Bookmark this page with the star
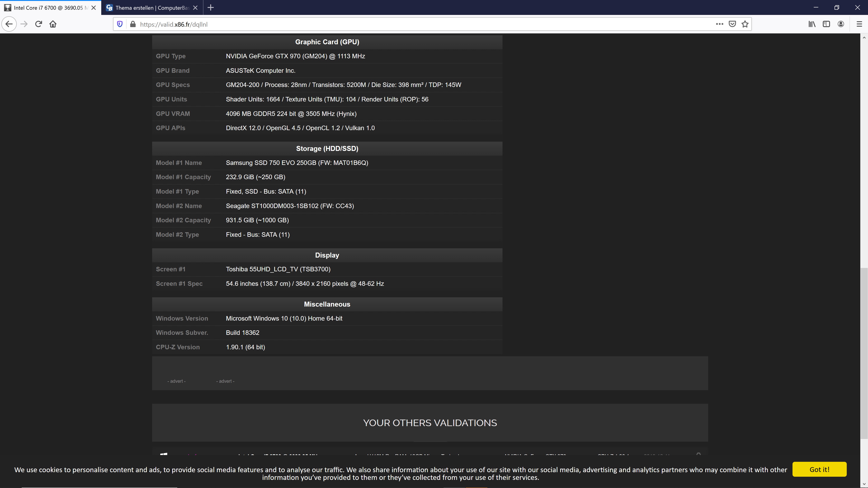 tap(745, 24)
